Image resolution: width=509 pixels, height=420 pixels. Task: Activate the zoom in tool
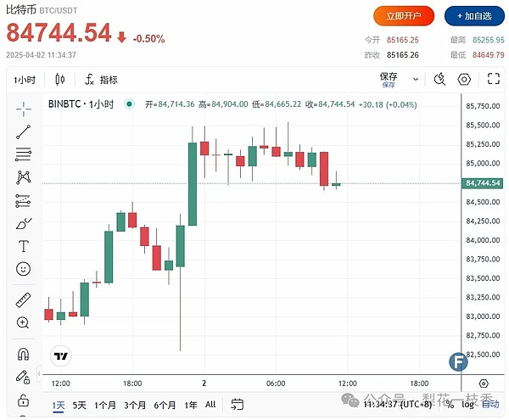(23, 323)
